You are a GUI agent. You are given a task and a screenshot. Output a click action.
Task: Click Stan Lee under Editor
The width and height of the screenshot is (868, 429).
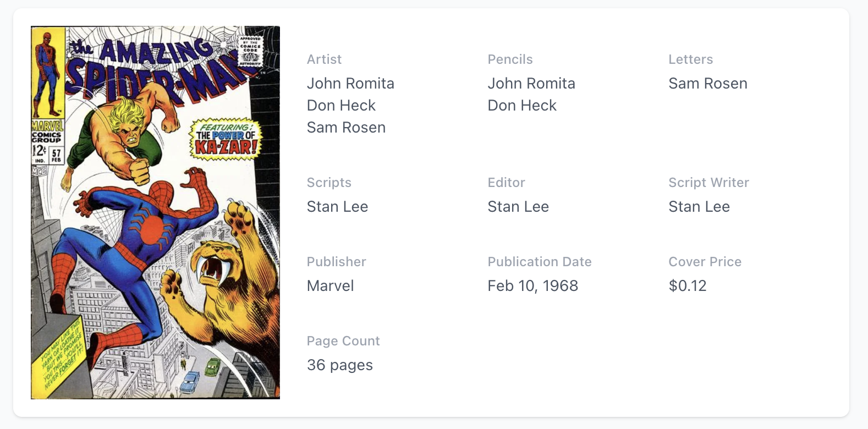[518, 207]
